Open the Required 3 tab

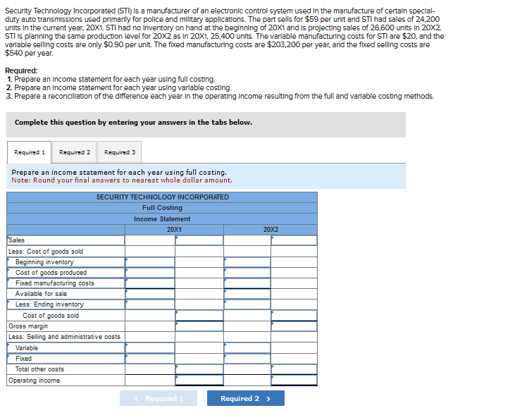[x=120, y=152]
